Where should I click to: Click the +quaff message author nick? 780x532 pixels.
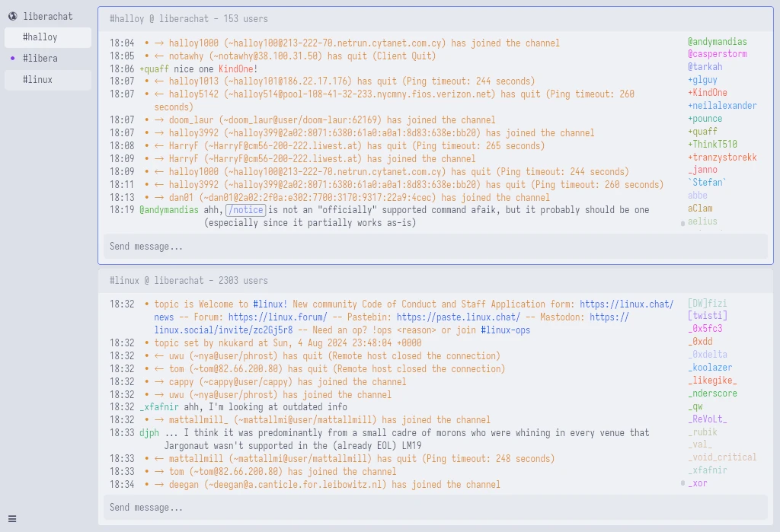(154, 68)
